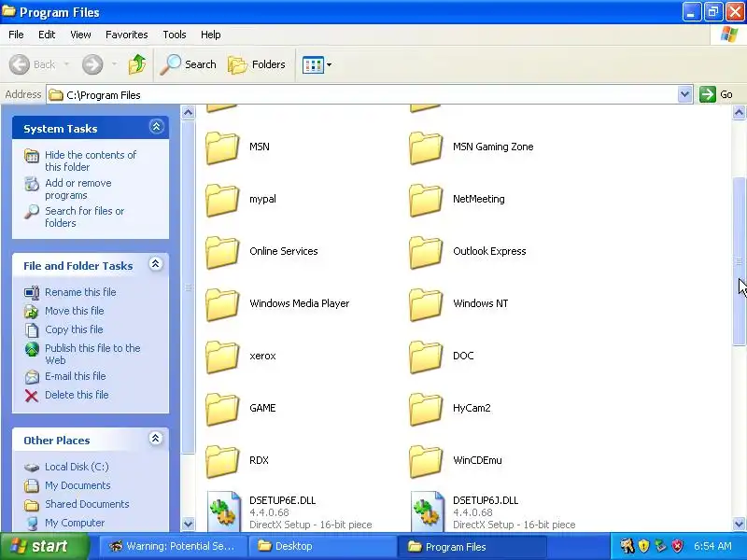Select the RDX folder icon
747x560 pixels.
pos(222,462)
